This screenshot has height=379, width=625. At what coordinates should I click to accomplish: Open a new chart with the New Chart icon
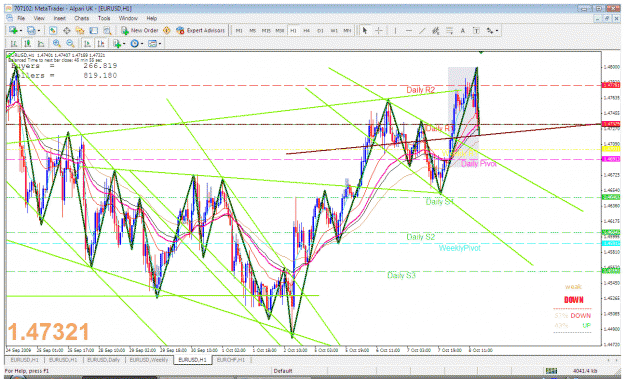tap(12, 31)
